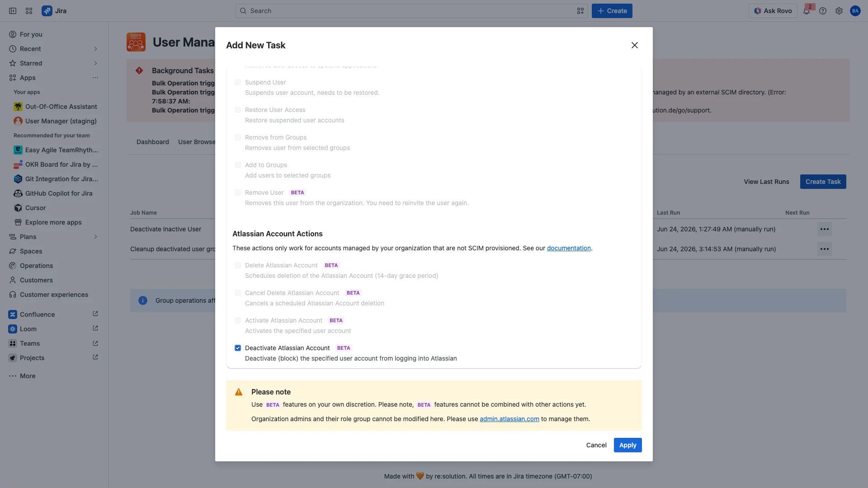Open the help question mark icon

(x=823, y=11)
